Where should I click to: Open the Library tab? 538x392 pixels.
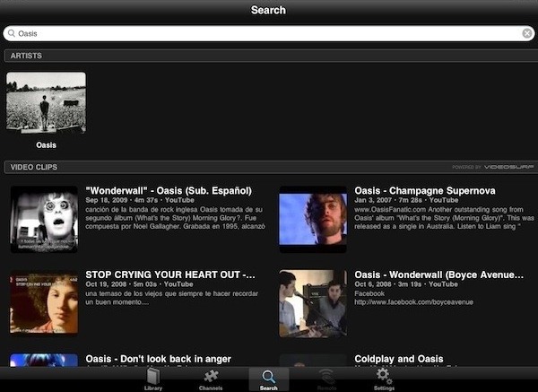(153, 379)
